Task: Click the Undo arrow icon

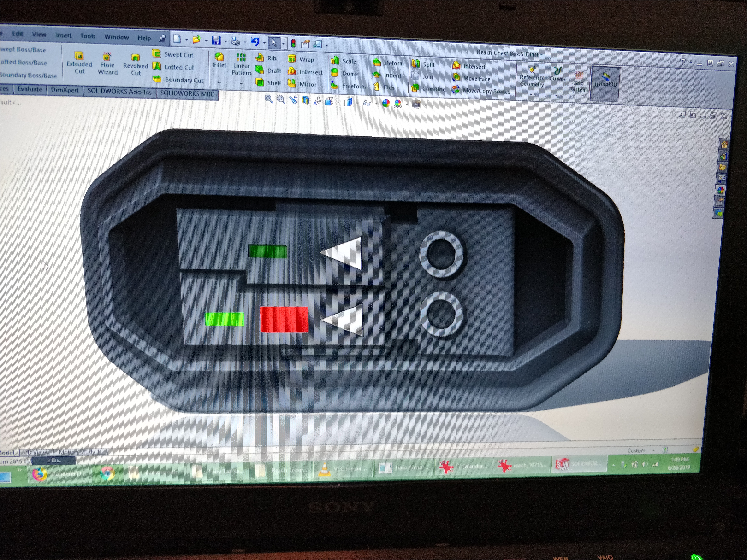Action: (x=255, y=41)
